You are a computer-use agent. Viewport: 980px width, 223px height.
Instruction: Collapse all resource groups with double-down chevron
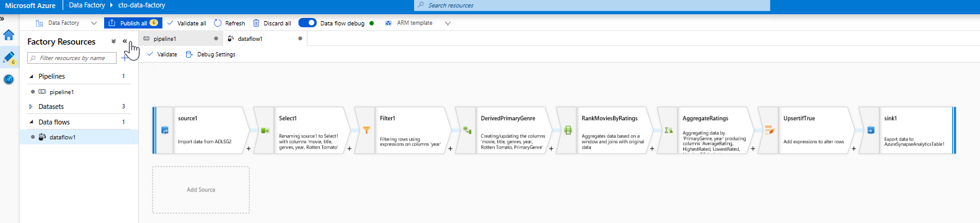[x=113, y=42]
